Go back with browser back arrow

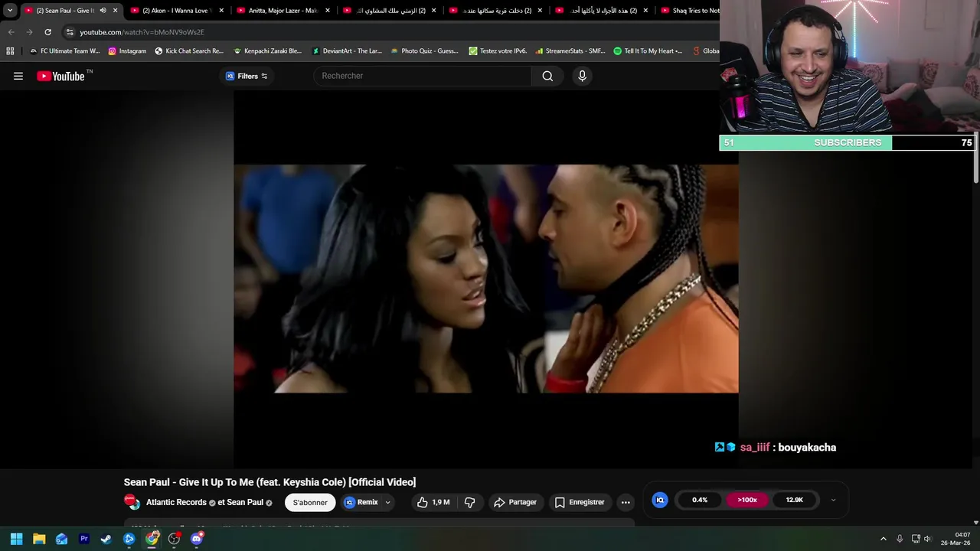(11, 32)
